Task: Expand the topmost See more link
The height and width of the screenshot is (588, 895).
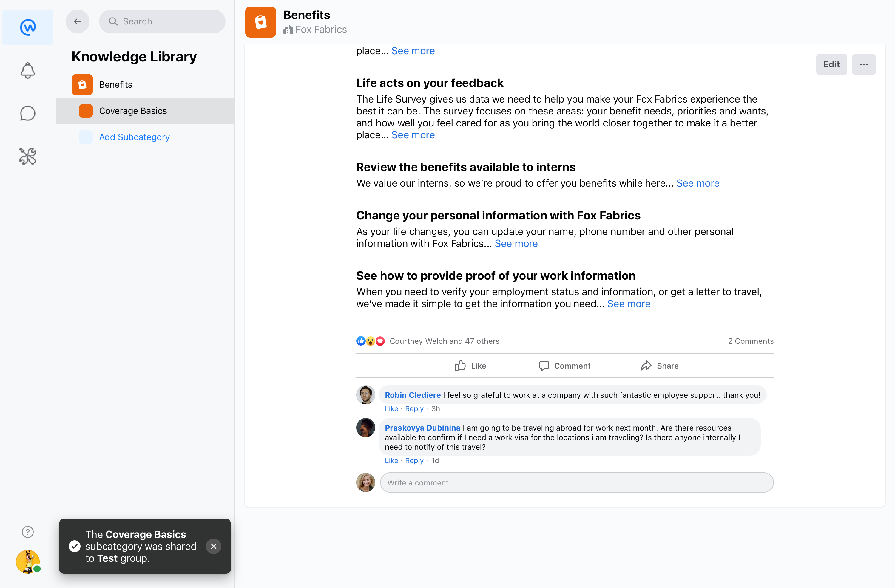Action: pyautogui.click(x=413, y=51)
